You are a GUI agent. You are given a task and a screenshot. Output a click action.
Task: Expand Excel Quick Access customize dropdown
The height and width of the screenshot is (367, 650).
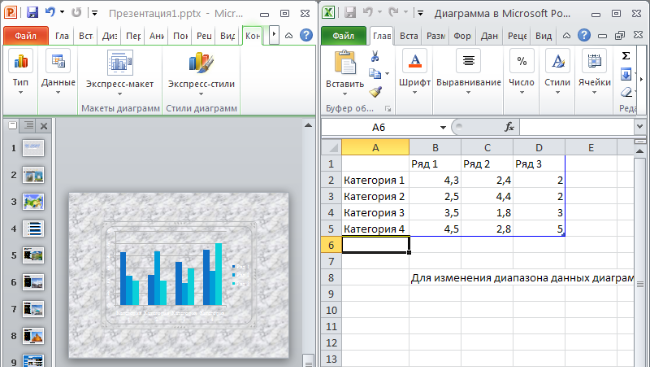tap(420, 13)
